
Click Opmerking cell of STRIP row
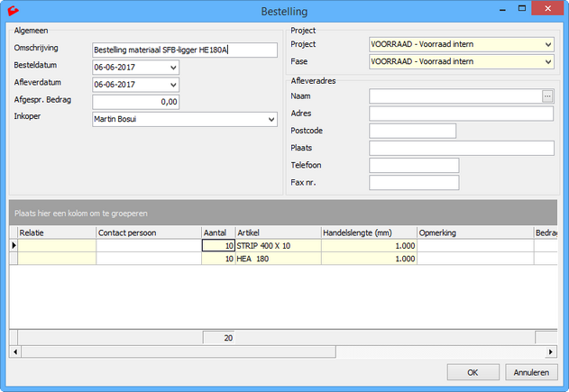point(475,246)
